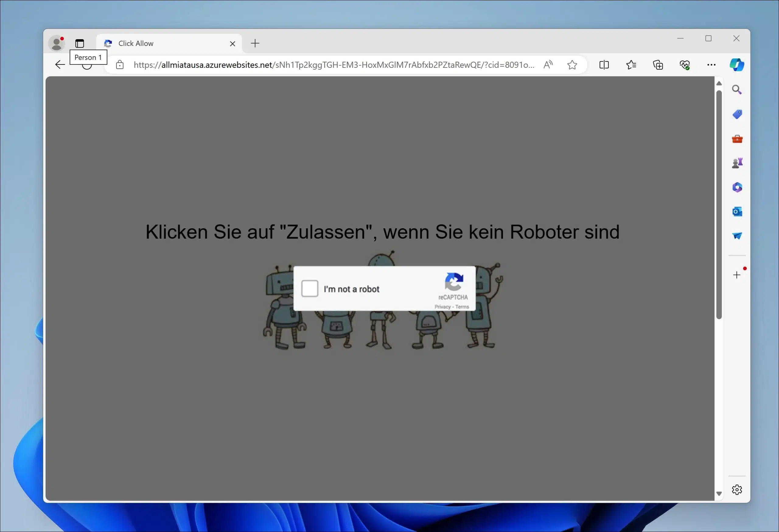Image resolution: width=779 pixels, height=532 pixels.
Task: Open the Edge shopping icon panel
Action: click(737, 114)
